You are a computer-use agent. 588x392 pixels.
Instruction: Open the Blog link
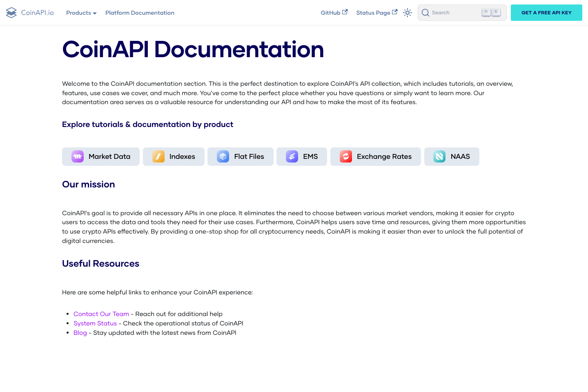80,332
